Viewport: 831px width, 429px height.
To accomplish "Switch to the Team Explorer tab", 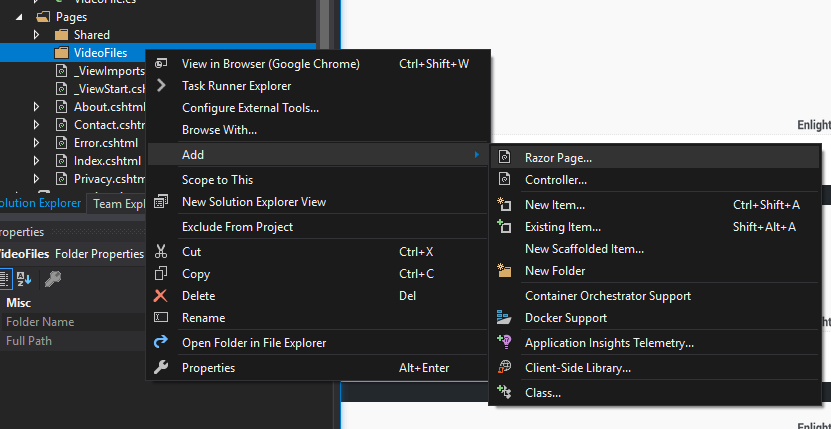I will [x=116, y=204].
